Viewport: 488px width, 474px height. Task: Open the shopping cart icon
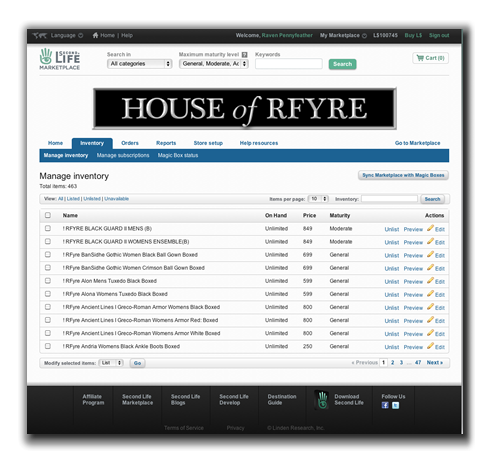(420, 58)
